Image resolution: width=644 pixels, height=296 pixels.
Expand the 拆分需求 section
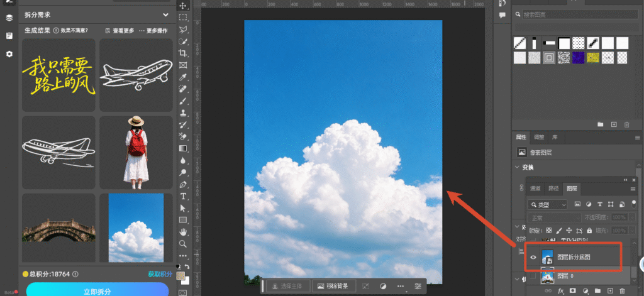pos(165,15)
